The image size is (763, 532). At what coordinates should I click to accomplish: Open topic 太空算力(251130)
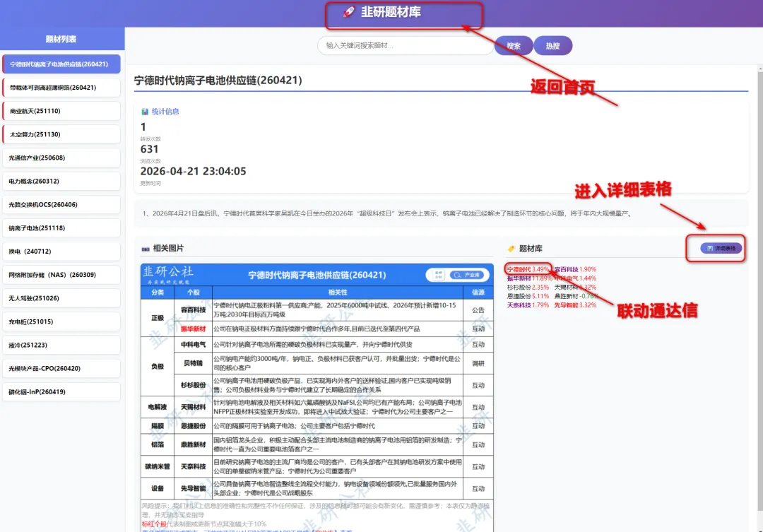pyautogui.click(x=61, y=134)
